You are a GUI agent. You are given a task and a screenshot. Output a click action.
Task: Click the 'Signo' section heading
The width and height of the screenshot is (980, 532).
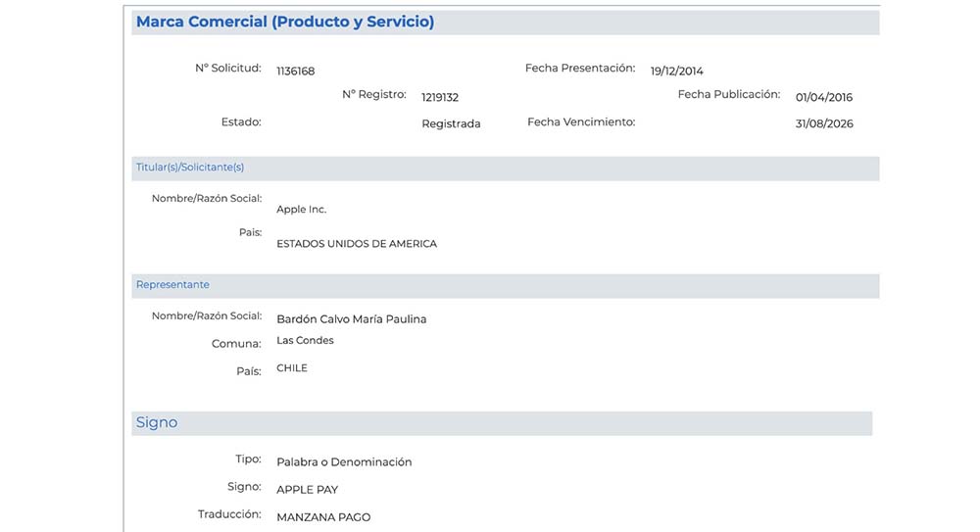pyautogui.click(x=157, y=422)
